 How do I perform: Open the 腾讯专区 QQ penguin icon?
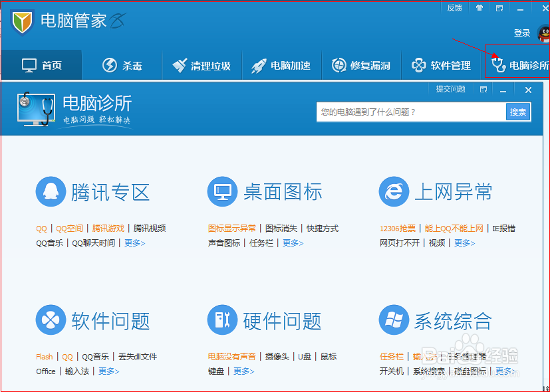coord(51,191)
